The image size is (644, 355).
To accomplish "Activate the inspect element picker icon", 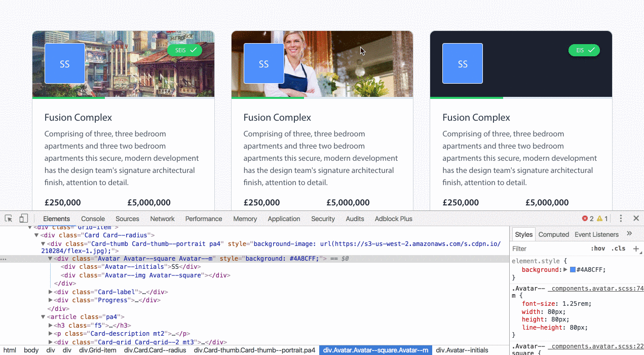I will click(x=9, y=219).
